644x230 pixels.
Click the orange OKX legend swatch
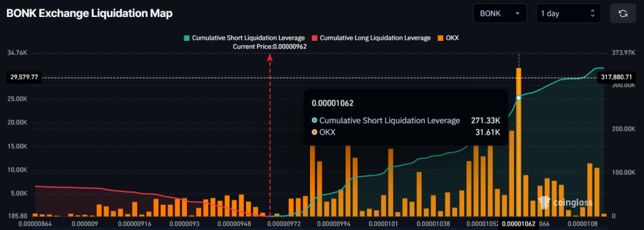440,38
